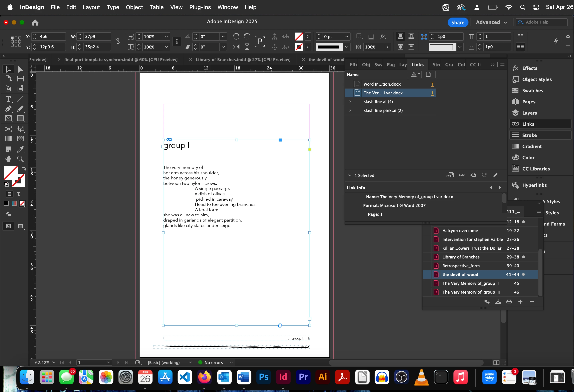The image size is (574, 392).
Task: Click the Share button
Action: (x=458, y=22)
